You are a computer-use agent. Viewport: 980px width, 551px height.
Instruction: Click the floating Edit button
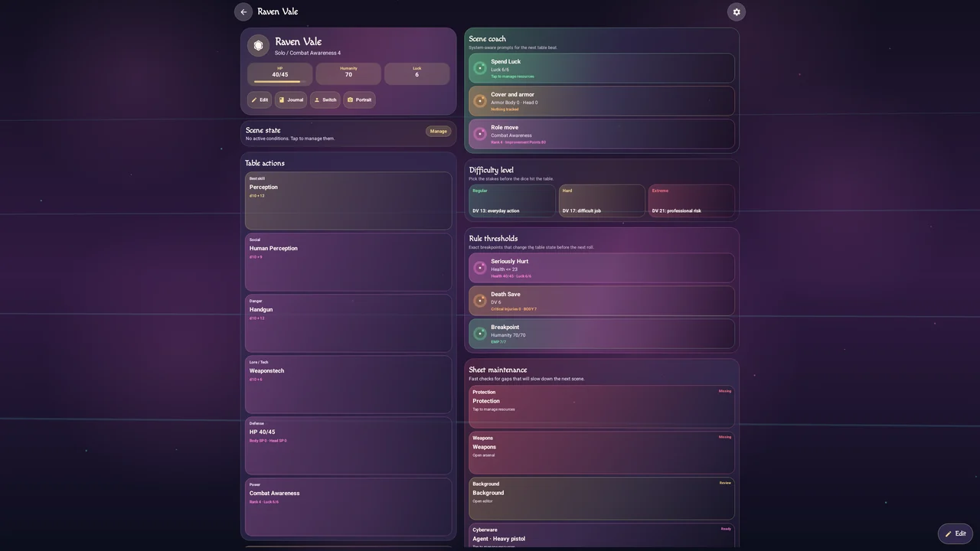[x=955, y=533]
